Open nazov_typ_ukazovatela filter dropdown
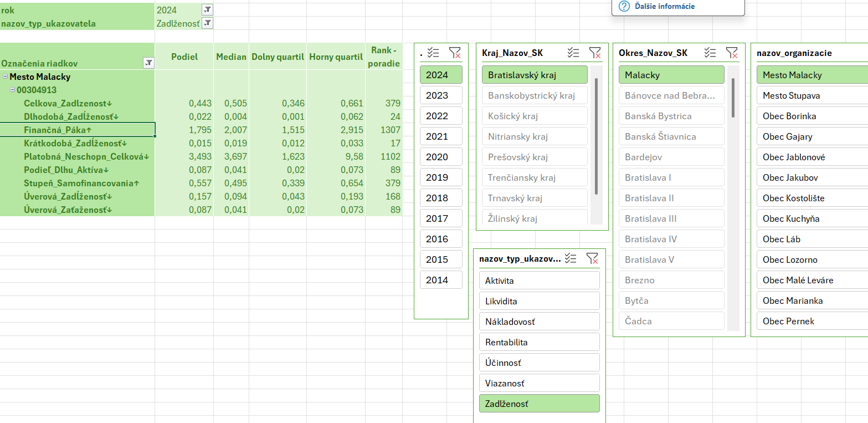This screenshot has width=868, height=423. [x=207, y=23]
